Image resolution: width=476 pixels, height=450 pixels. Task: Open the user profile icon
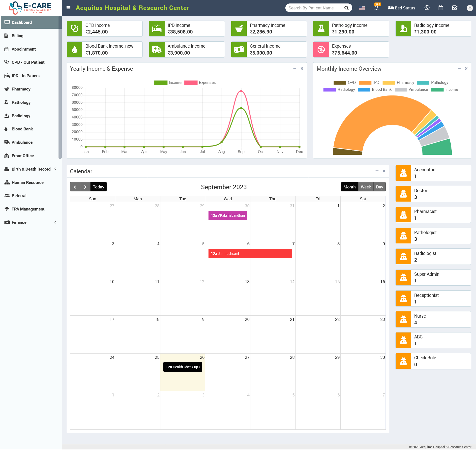point(470,8)
